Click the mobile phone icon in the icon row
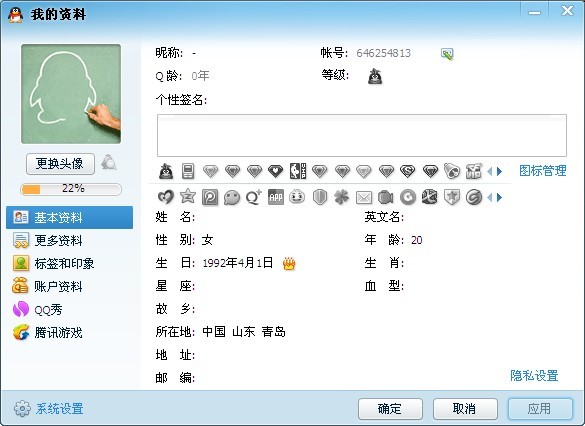 point(188,171)
